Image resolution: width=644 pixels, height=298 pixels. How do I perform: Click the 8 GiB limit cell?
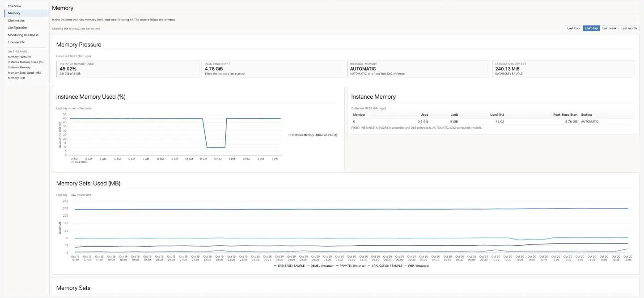click(x=454, y=122)
